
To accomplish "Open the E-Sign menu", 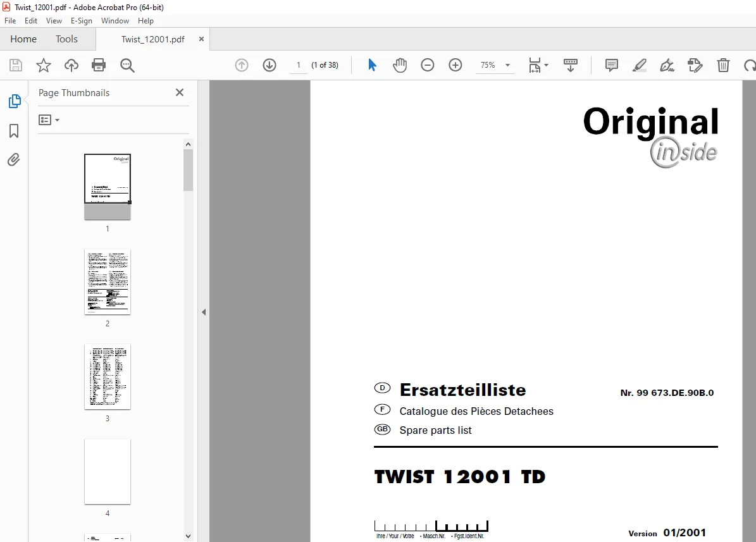I will tap(81, 21).
